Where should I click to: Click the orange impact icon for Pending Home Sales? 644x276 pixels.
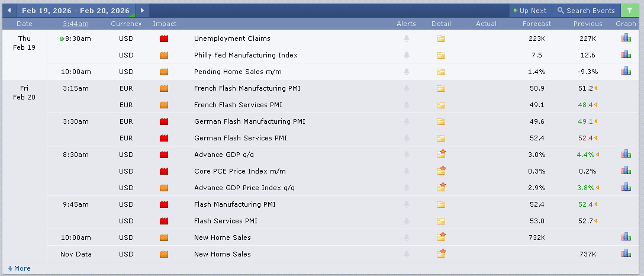164,72
